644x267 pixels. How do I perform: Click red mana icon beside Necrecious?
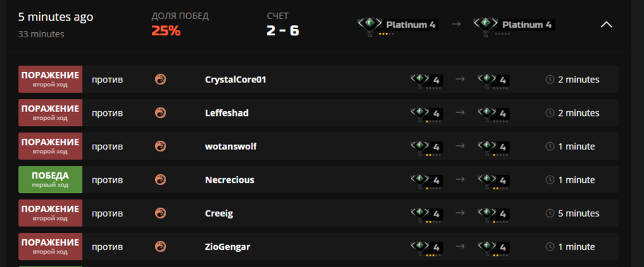[x=160, y=180]
